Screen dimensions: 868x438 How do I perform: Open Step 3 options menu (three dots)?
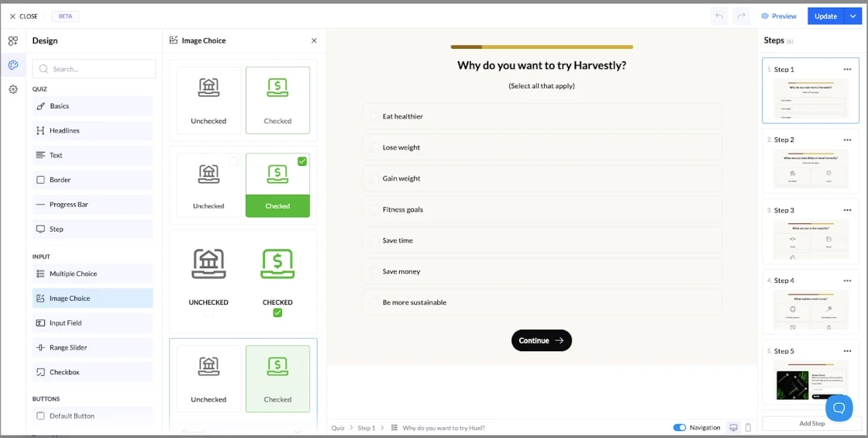847,210
